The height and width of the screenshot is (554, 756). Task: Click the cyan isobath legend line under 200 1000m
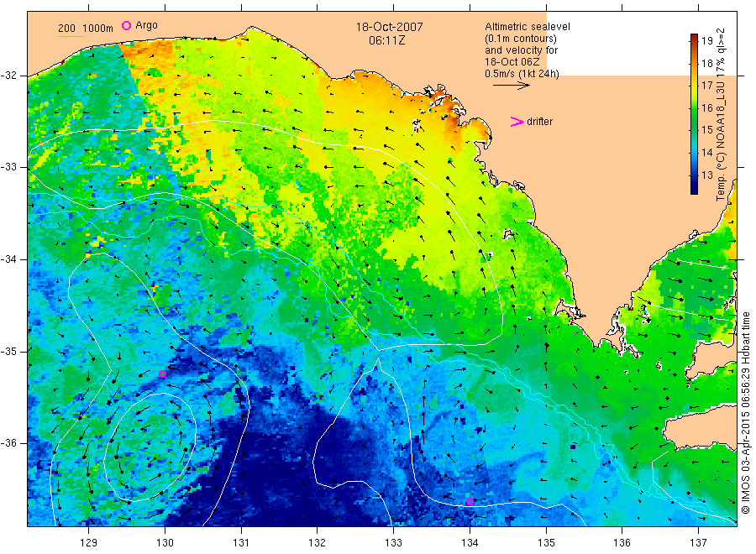coord(71,35)
